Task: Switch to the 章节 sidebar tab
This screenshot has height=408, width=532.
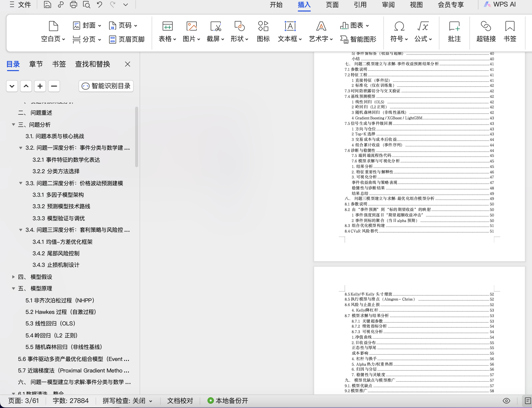Action: point(36,64)
